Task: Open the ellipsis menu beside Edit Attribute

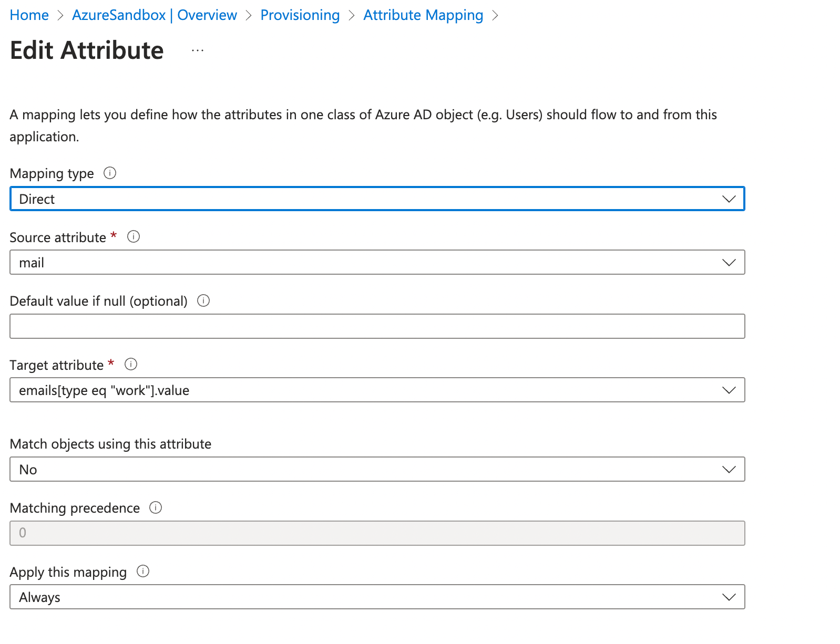Action: pos(198,50)
